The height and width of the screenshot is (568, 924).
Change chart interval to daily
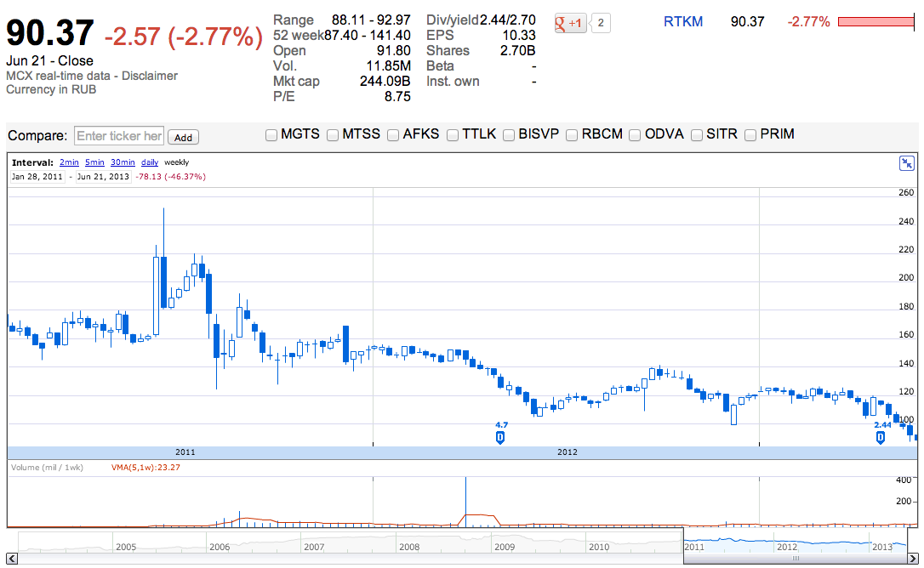point(150,162)
